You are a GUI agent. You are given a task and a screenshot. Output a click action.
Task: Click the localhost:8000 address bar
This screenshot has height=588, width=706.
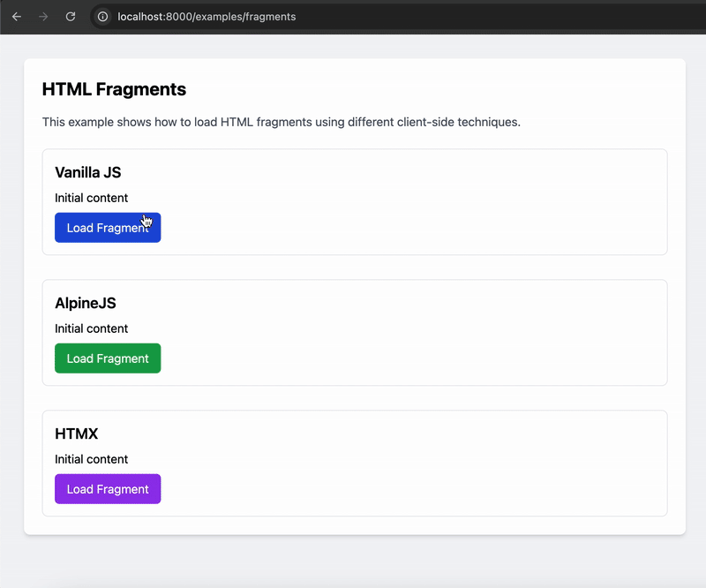(x=265, y=17)
